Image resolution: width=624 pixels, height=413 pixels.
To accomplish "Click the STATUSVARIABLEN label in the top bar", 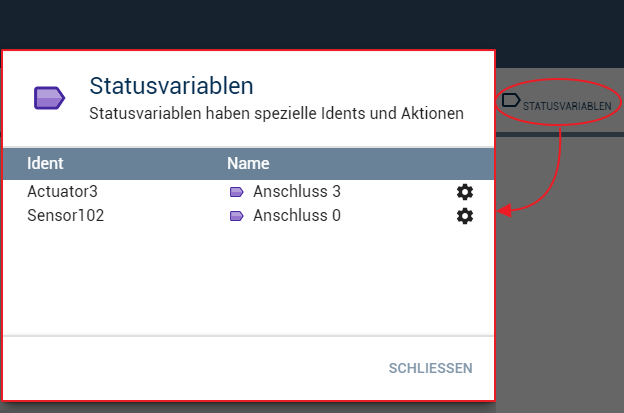I will 567,105.
